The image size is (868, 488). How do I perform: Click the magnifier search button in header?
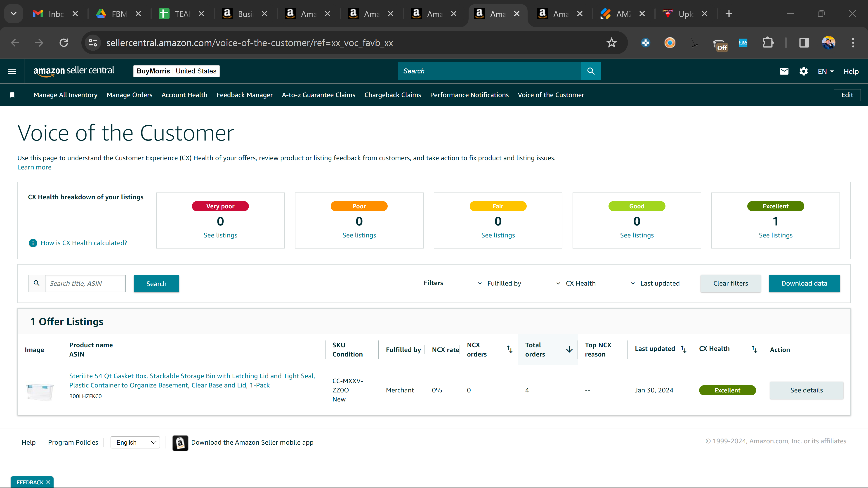click(x=591, y=71)
